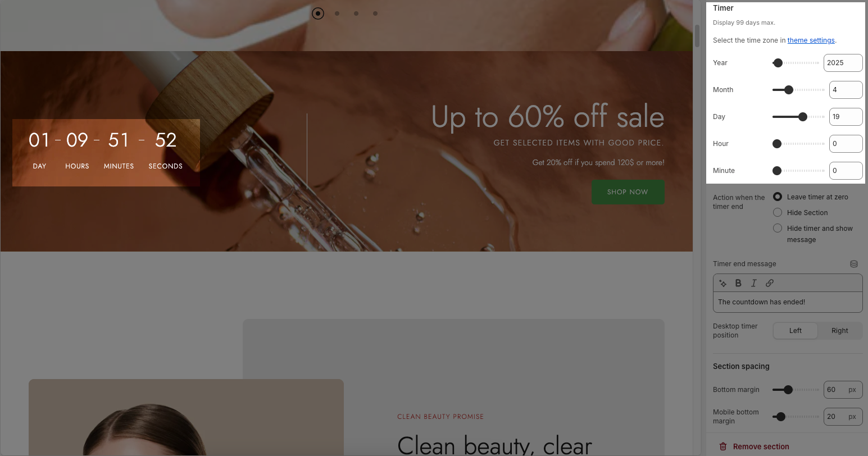Click the Day slider handle
The height and width of the screenshot is (456, 868).
tap(803, 117)
